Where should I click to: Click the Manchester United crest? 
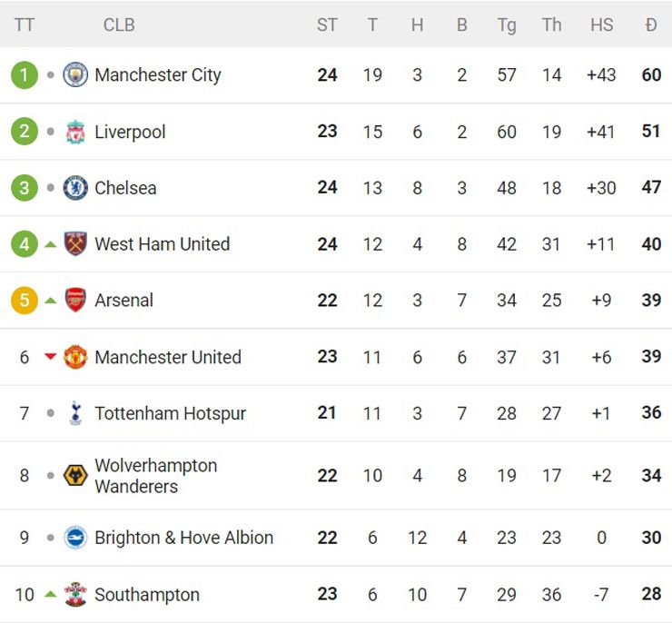75,357
